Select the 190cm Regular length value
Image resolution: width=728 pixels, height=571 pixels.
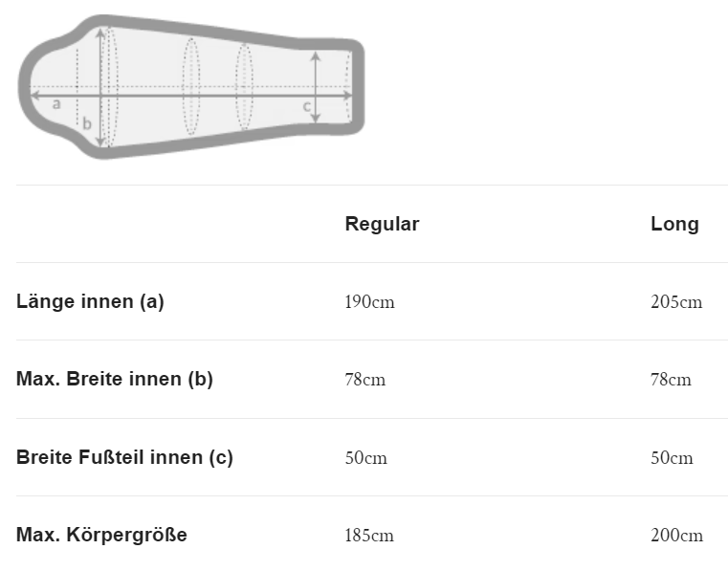point(369,302)
